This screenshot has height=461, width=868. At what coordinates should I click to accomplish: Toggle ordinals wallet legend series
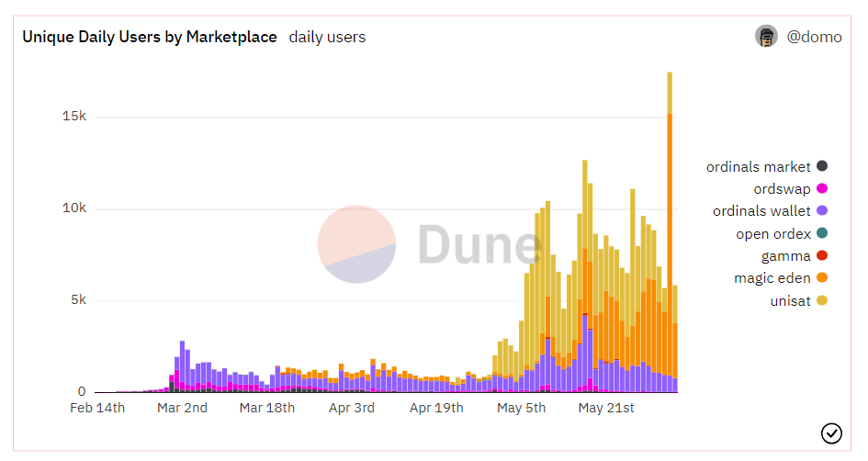[761, 210]
